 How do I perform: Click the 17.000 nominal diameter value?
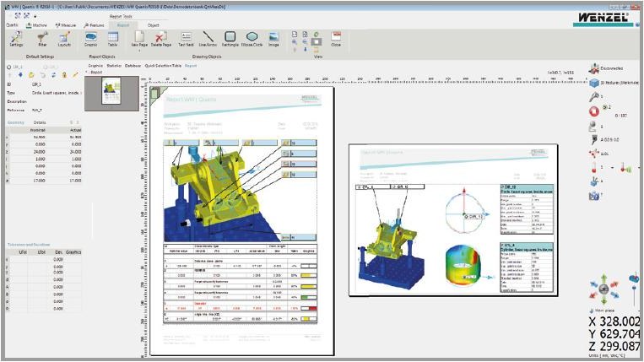click(40, 181)
